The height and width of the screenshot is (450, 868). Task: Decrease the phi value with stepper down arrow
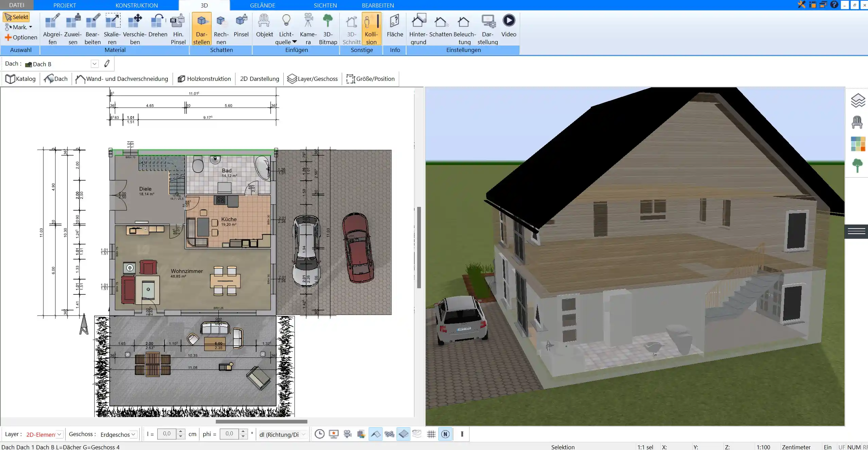[x=243, y=437]
